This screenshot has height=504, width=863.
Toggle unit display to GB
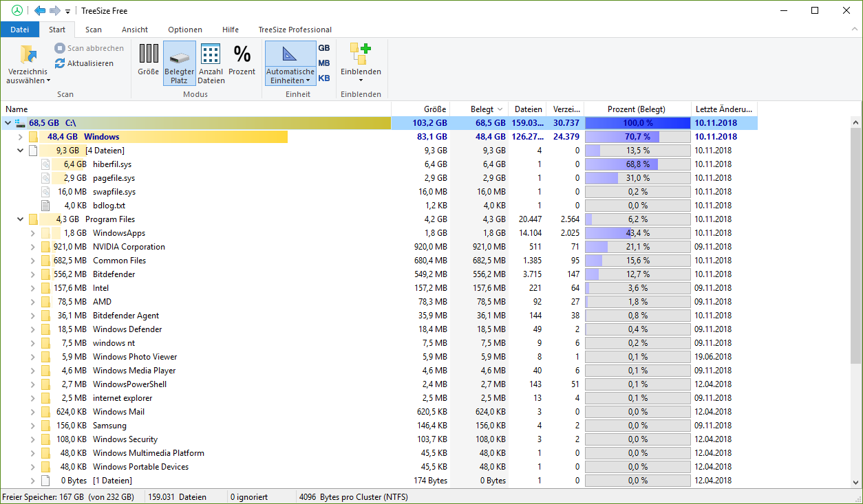tap(324, 48)
